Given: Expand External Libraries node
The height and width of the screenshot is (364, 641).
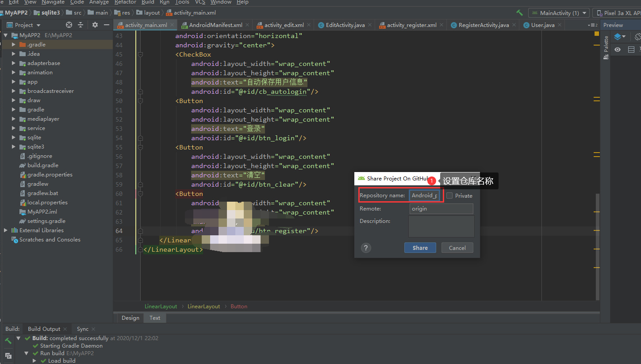Looking at the screenshot, I should pyautogui.click(x=6, y=230).
